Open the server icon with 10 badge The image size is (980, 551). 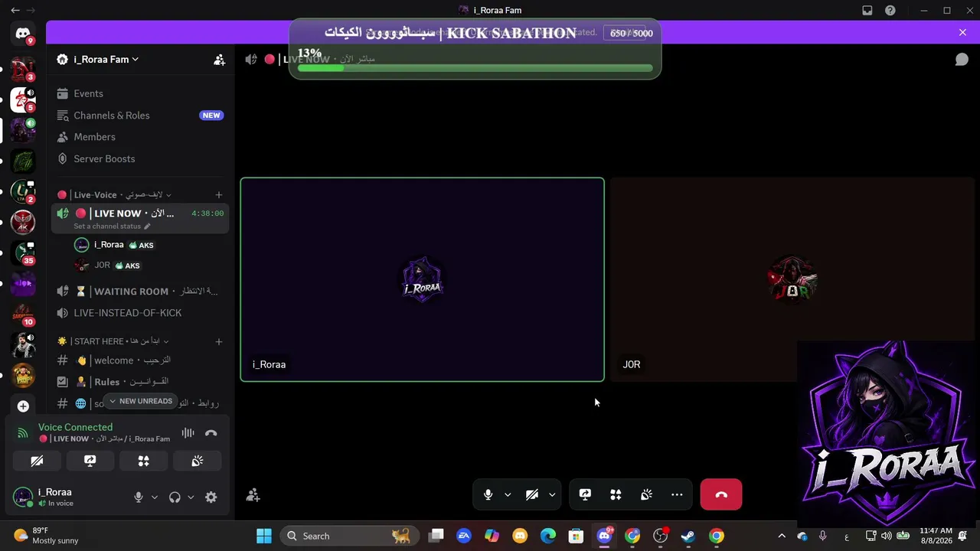coord(23,314)
